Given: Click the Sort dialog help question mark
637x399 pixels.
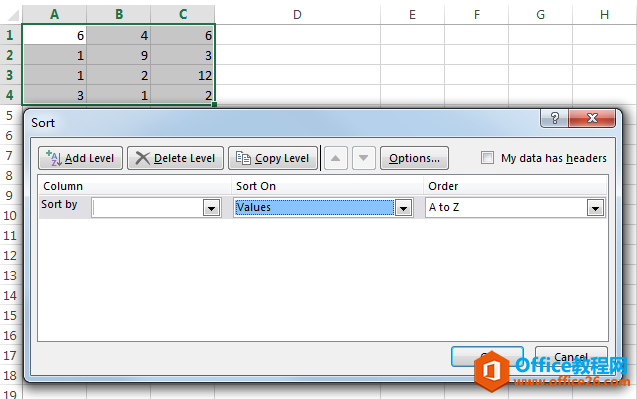Looking at the screenshot, I should coord(555,118).
